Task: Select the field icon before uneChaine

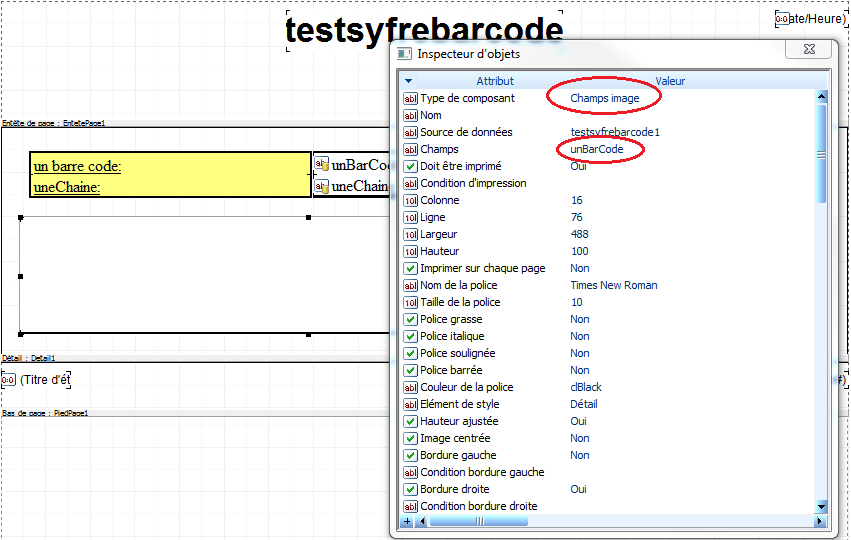Action: pyautogui.click(x=322, y=187)
